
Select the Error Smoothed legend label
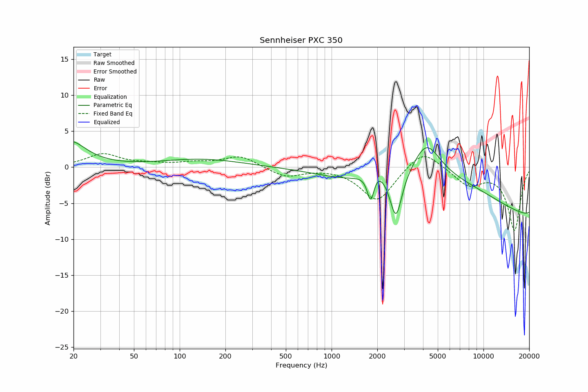[115, 71]
